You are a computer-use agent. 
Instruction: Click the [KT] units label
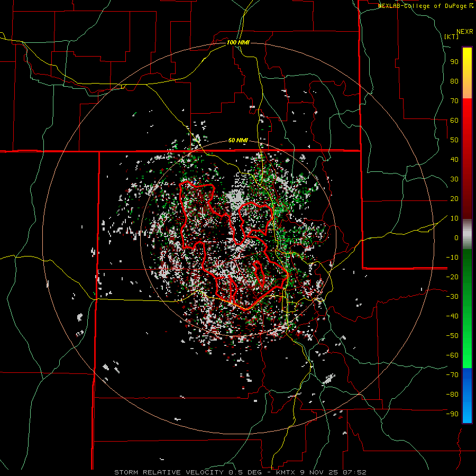pos(452,36)
